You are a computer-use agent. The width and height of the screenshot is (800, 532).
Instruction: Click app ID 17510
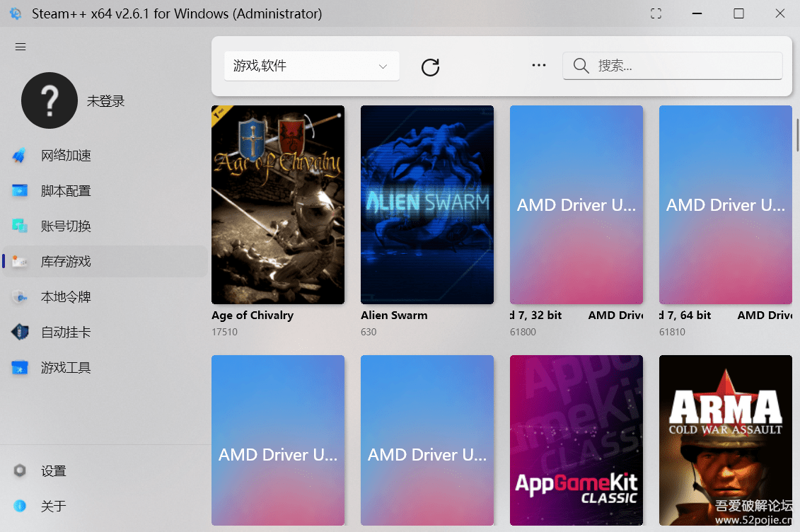pyautogui.click(x=224, y=332)
